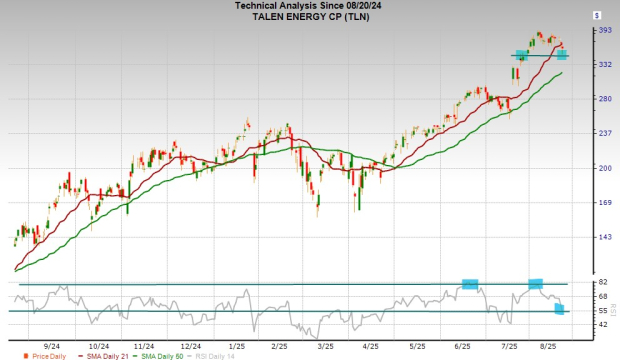The height and width of the screenshot is (360, 620).
Task: Click the 2/25 date label
Action: pos(279,346)
